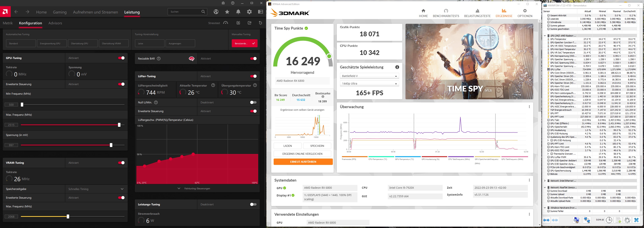Click ERNEUT AUSFÜHREN button
Viewport: 644px width, 228px height.
click(x=303, y=162)
